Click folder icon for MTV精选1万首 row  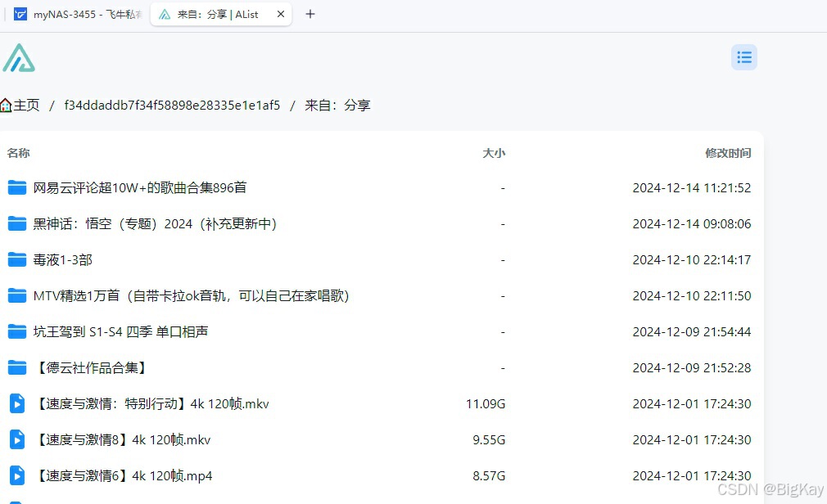[x=17, y=295]
